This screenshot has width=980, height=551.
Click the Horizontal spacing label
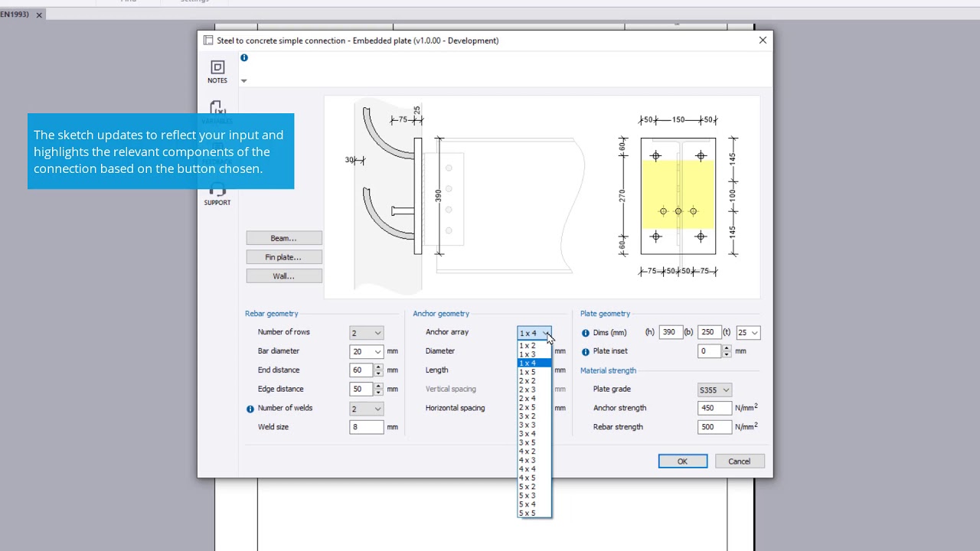click(x=455, y=408)
